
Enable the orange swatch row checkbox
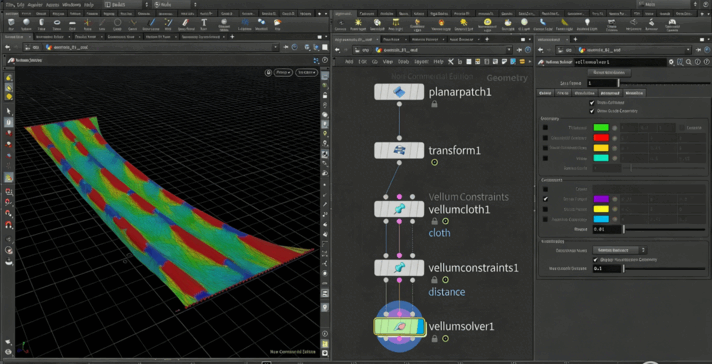pos(545,148)
